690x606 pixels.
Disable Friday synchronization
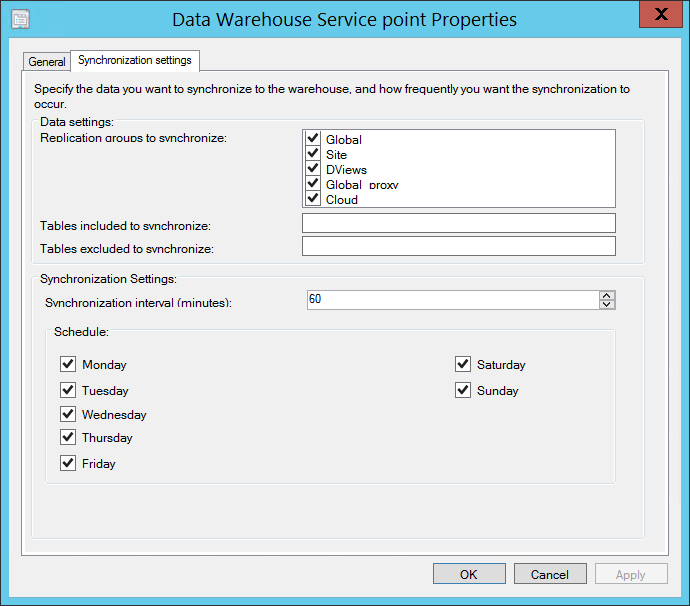(x=68, y=463)
